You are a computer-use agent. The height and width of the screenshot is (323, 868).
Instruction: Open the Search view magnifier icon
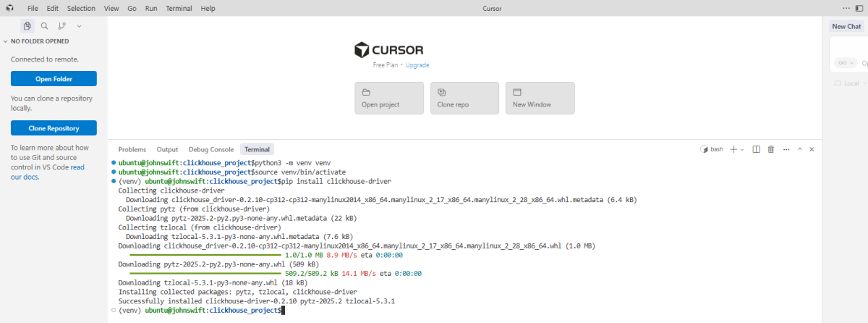point(44,25)
